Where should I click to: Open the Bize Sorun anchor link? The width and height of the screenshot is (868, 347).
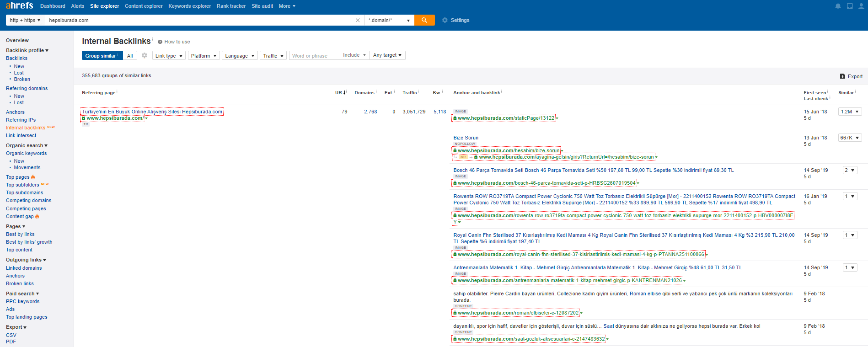(x=466, y=138)
